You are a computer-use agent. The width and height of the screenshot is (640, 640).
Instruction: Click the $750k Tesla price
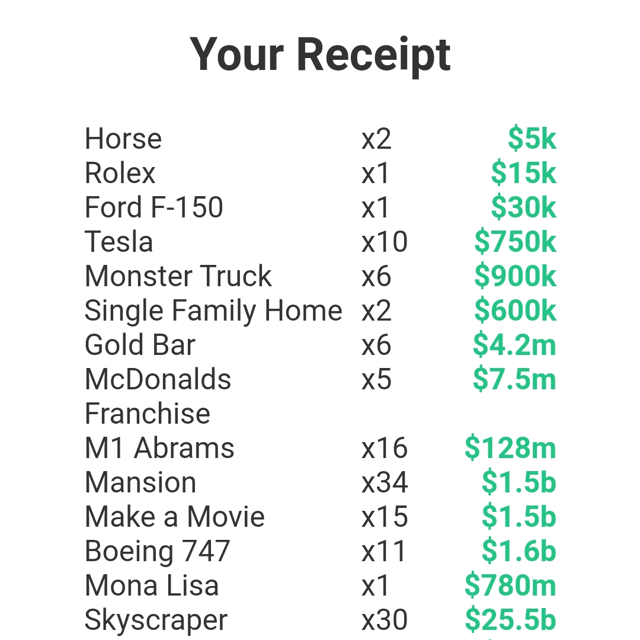515,242
